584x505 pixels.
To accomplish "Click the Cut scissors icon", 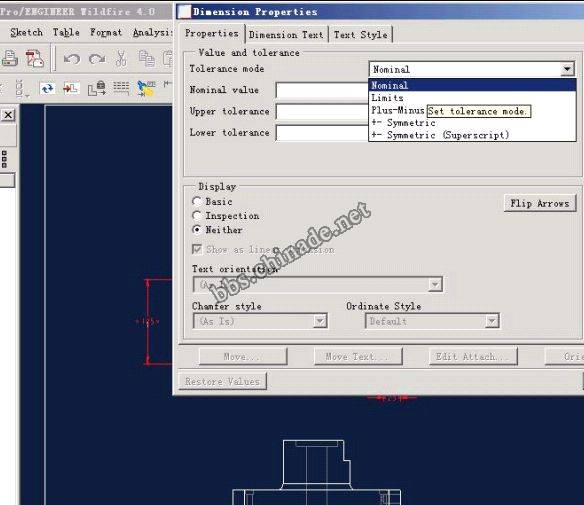I will 121,58.
